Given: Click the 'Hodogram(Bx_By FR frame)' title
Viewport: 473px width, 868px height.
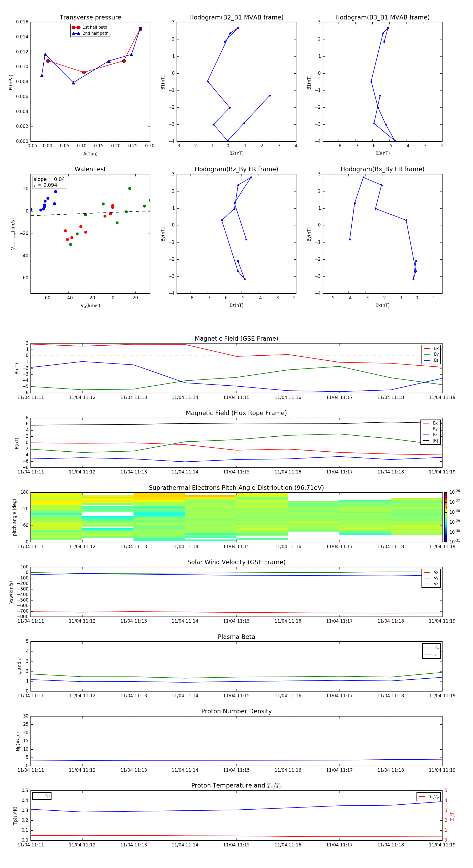Looking at the screenshot, I should pos(382,169).
